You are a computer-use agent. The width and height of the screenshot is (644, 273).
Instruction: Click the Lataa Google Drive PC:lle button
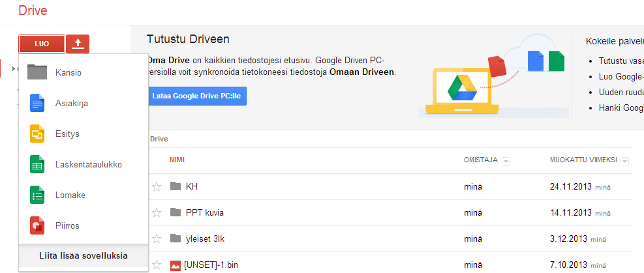coord(196,96)
